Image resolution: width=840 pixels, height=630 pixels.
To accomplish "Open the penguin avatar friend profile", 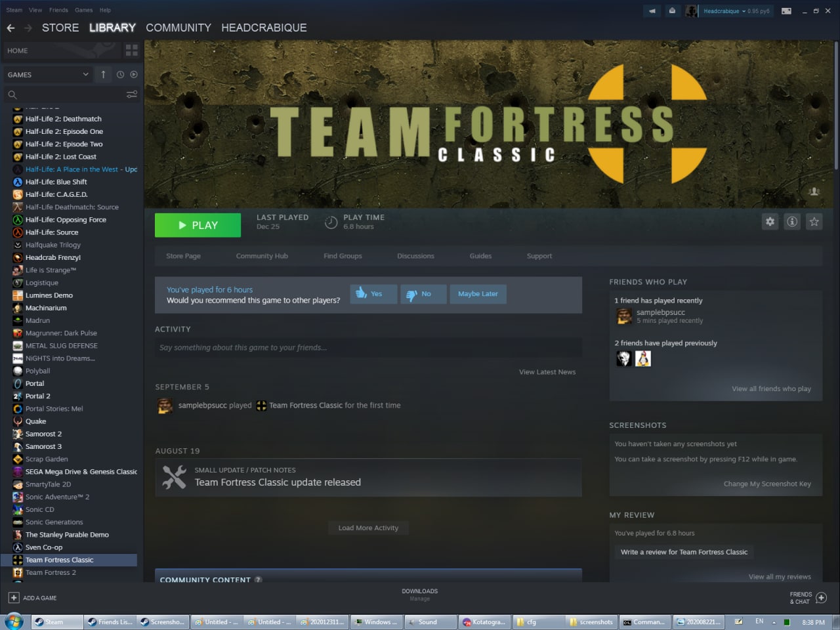I will [x=643, y=358].
